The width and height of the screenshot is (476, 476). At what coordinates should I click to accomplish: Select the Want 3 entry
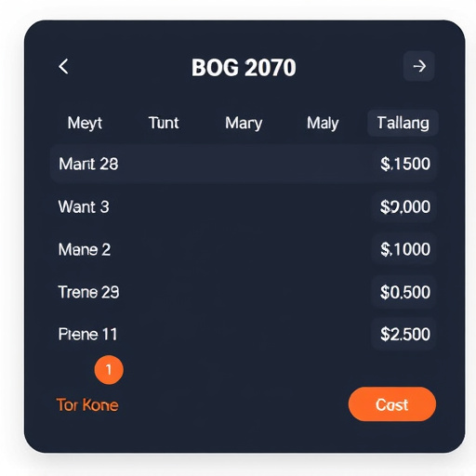pos(244,206)
